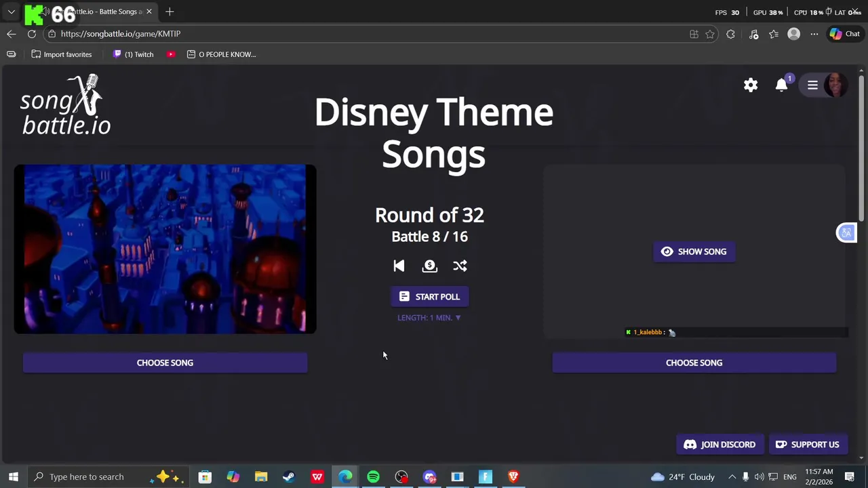Click the browser back arrow

tap(12, 34)
